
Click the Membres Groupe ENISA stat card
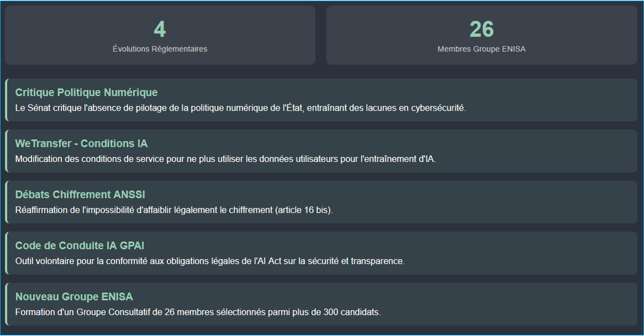point(481,35)
